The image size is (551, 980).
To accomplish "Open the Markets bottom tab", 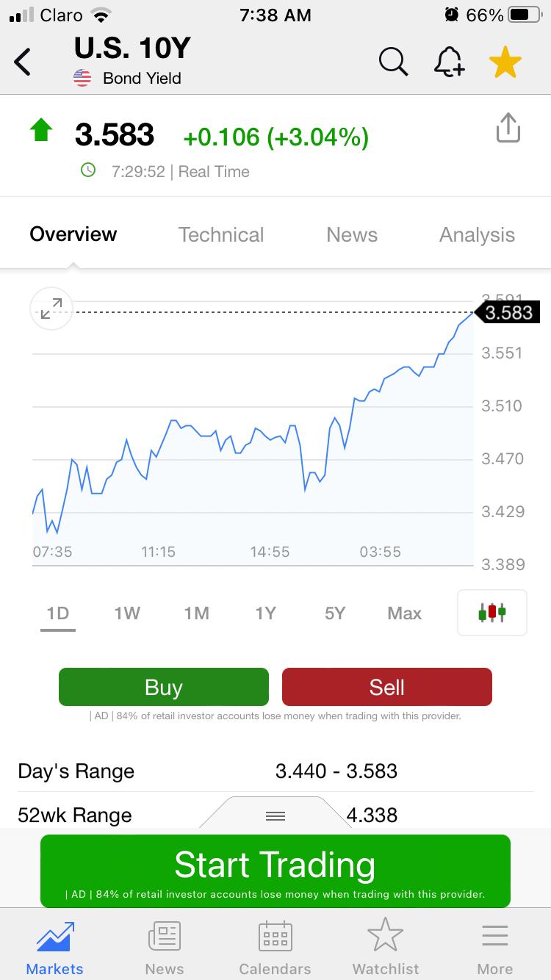I will coord(55,948).
